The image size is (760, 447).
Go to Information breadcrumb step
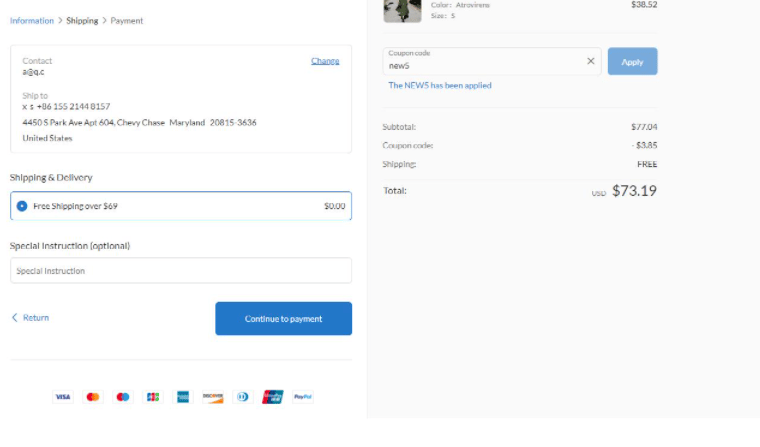(32, 20)
